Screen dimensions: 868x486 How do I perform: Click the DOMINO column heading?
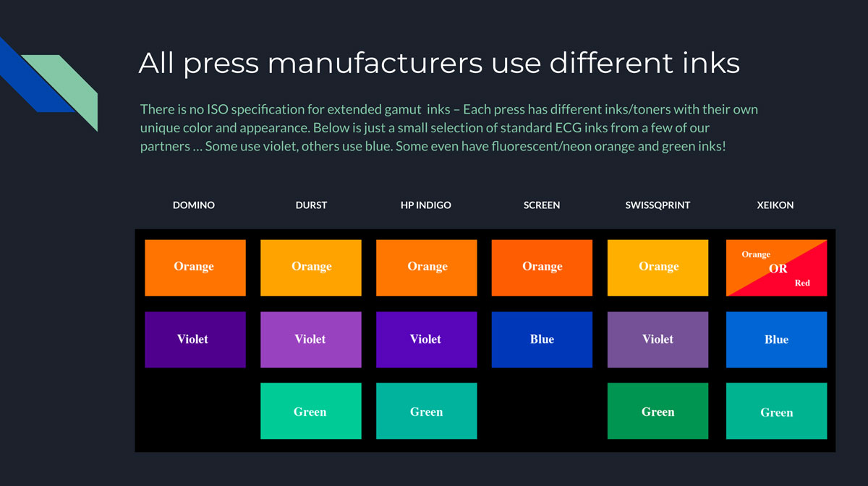pyautogui.click(x=194, y=205)
